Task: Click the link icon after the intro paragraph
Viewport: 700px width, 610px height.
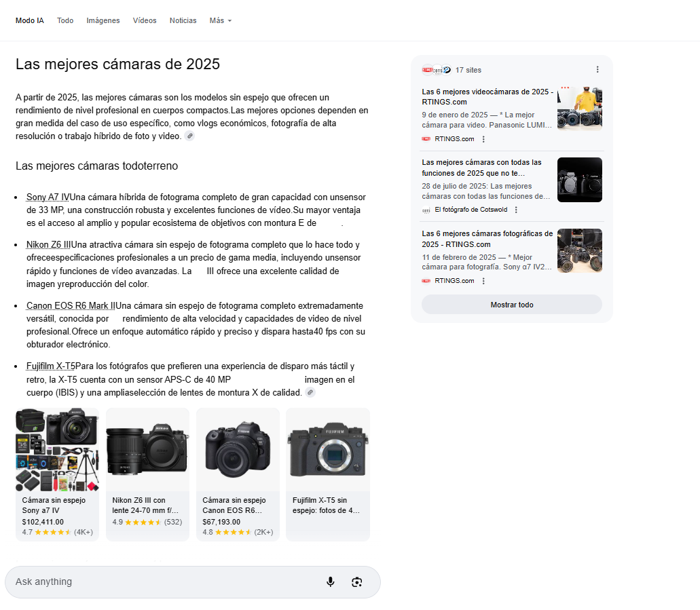Action: tap(190, 136)
